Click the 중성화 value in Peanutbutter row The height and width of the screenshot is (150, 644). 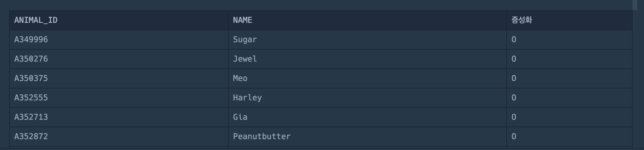(569, 137)
